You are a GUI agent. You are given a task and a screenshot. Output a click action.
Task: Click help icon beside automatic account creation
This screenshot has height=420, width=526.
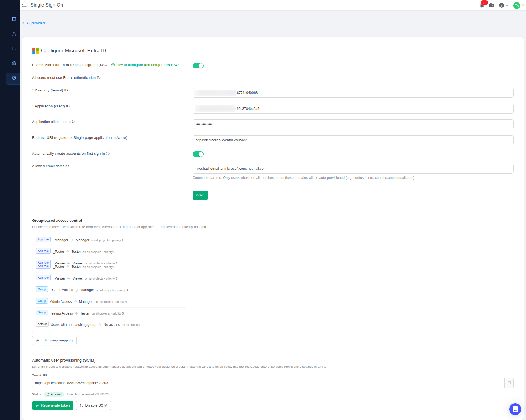click(108, 154)
